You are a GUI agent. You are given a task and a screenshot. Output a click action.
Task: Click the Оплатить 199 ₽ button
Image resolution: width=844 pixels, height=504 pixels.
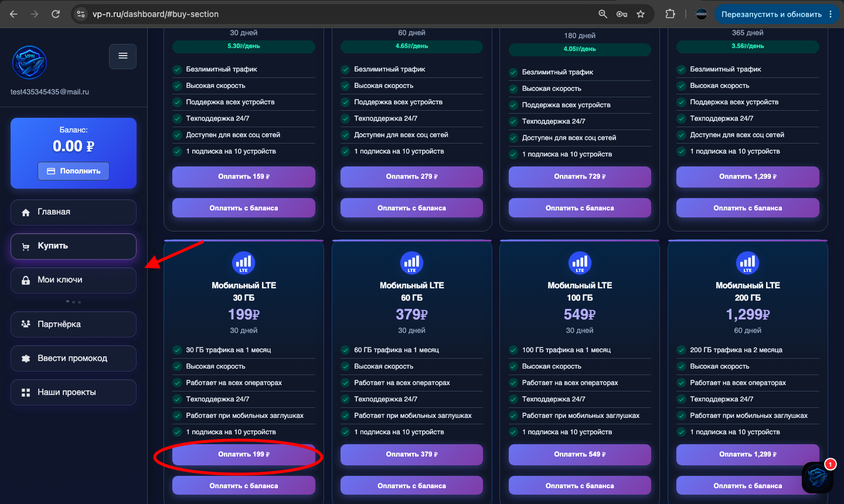[x=244, y=454]
